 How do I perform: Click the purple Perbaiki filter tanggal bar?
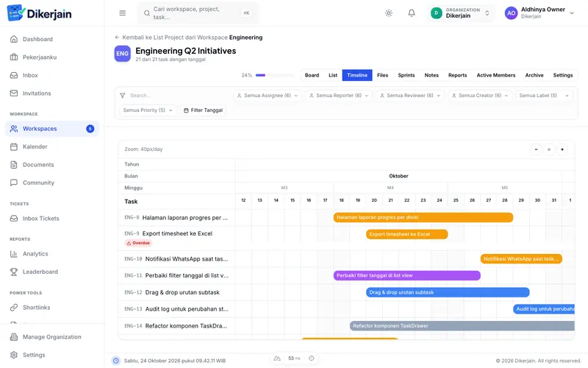[x=407, y=275]
